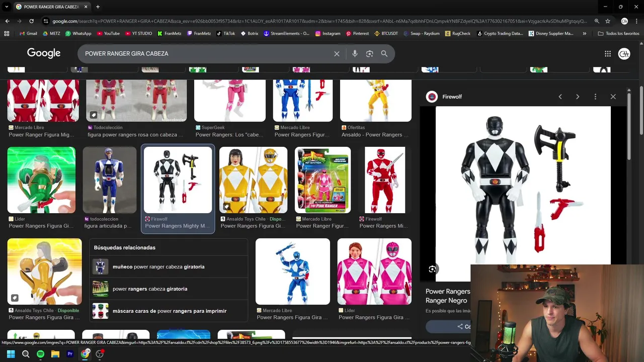The height and width of the screenshot is (362, 644).
Task: Open a new browser tab
Action: [98, 7]
